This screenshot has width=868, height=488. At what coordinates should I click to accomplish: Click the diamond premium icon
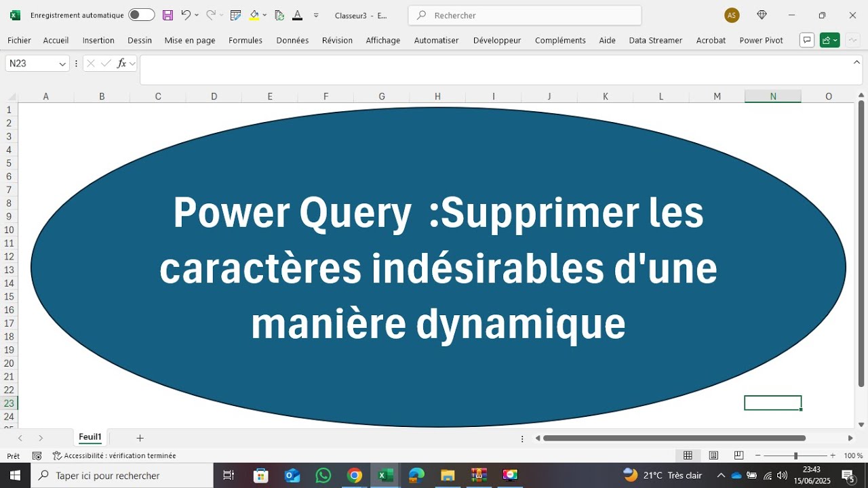pyautogui.click(x=762, y=15)
